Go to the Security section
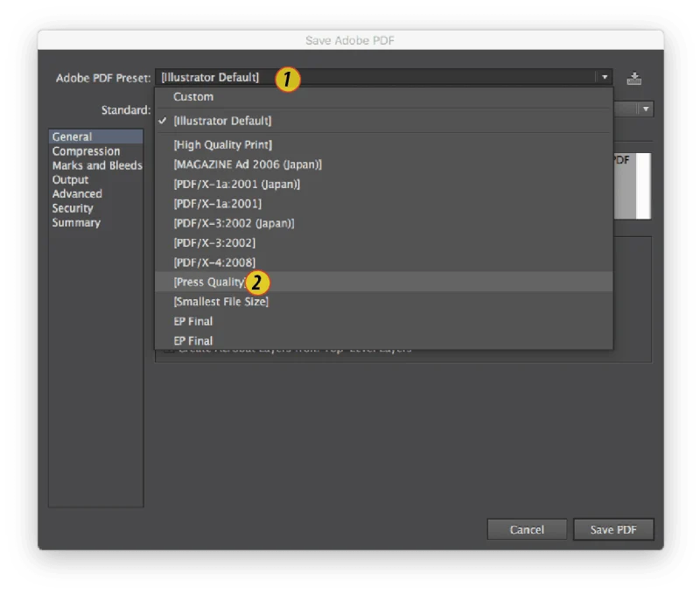Screen dimensions: 700x594 (x=73, y=208)
